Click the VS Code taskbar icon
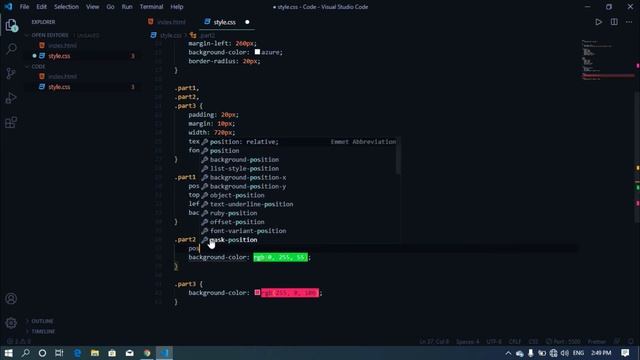 coord(164,353)
